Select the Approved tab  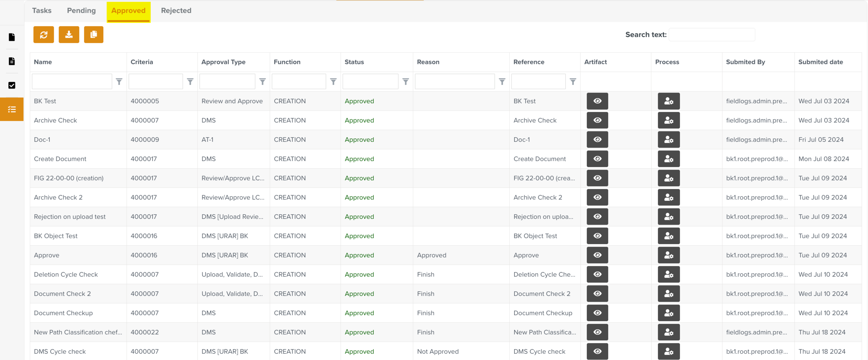[128, 11]
